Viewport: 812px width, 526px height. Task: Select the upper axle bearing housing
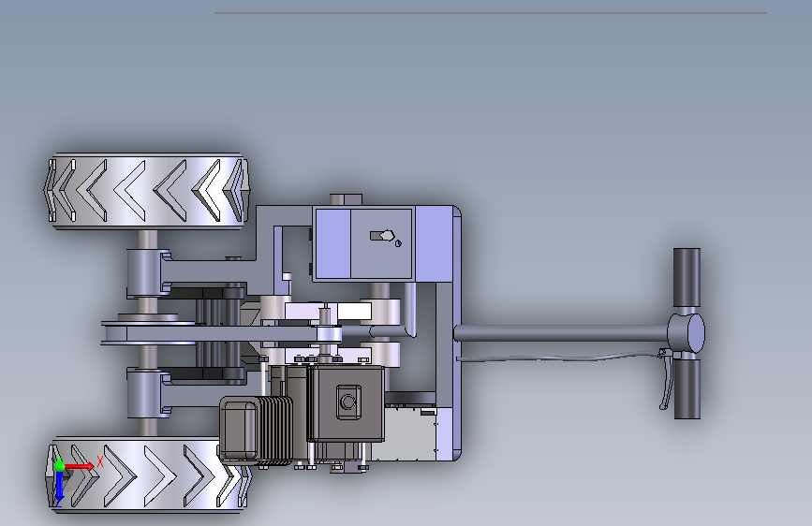[149, 273]
